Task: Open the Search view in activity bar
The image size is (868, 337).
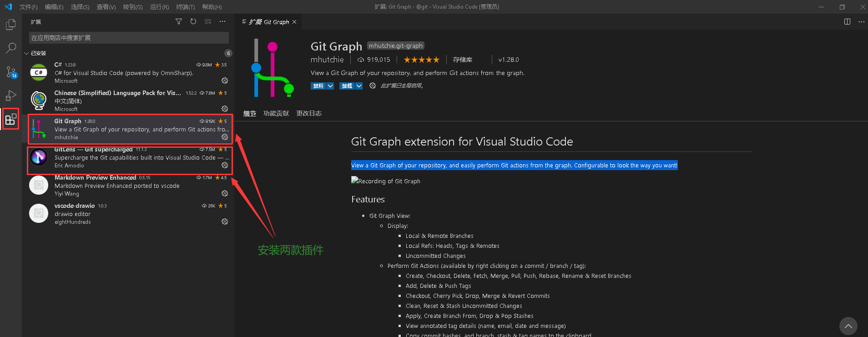Action: (11, 48)
